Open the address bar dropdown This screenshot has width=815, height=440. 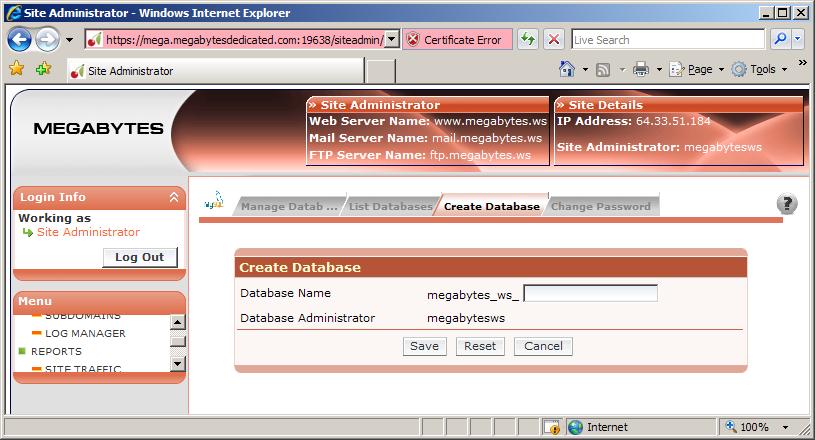click(392, 40)
